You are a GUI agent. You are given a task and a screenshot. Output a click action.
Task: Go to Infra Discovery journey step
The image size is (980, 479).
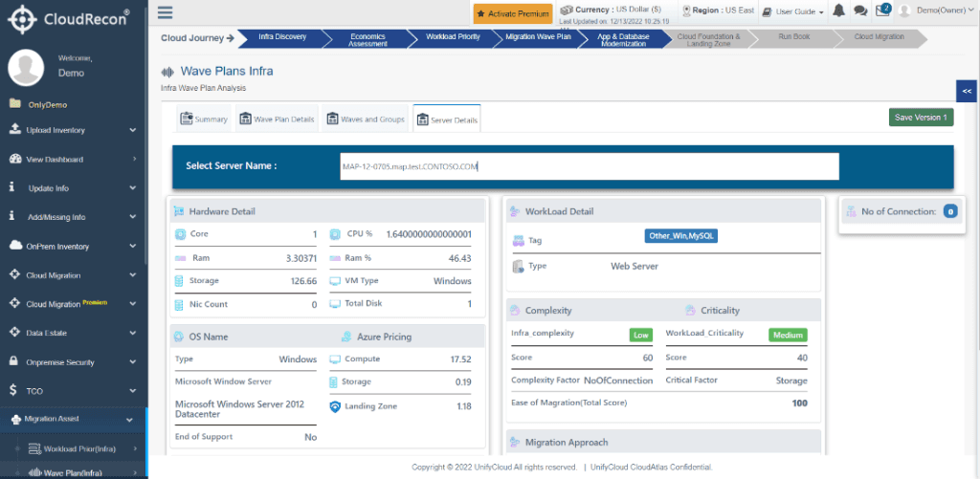[x=282, y=38]
